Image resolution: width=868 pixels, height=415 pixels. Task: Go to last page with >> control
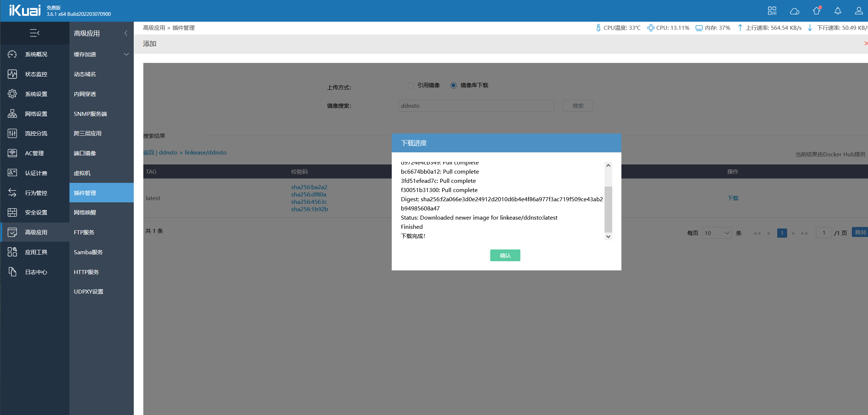(x=804, y=233)
